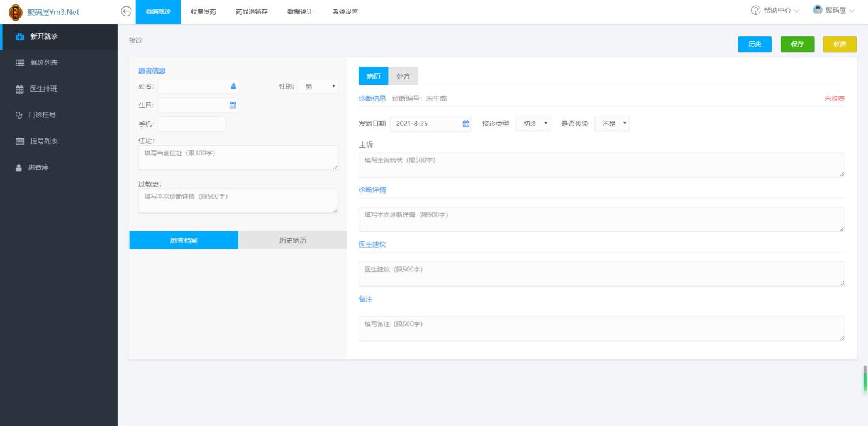Click the 门诊挂号 stethoscope icon
This screenshot has height=426, width=868.
point(19,115)
